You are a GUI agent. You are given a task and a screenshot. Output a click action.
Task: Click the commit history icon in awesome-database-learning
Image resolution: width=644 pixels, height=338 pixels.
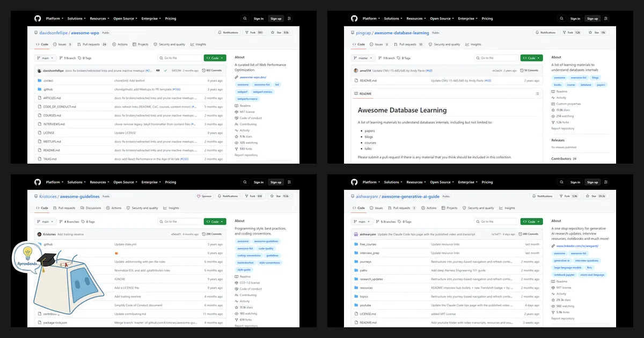[x=521, y=70]
